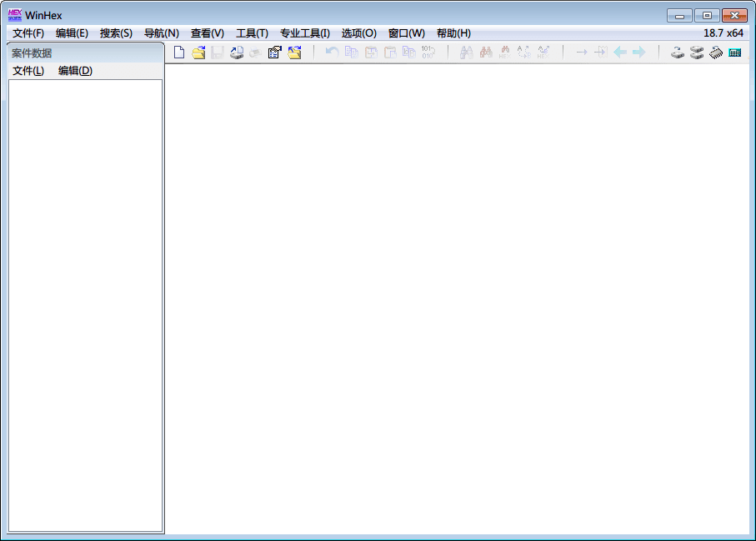Image resolution: width=756 pixels, height=541 pixels.
Task: Open the 工具(T) menu
Action: [x=253, y=33]
